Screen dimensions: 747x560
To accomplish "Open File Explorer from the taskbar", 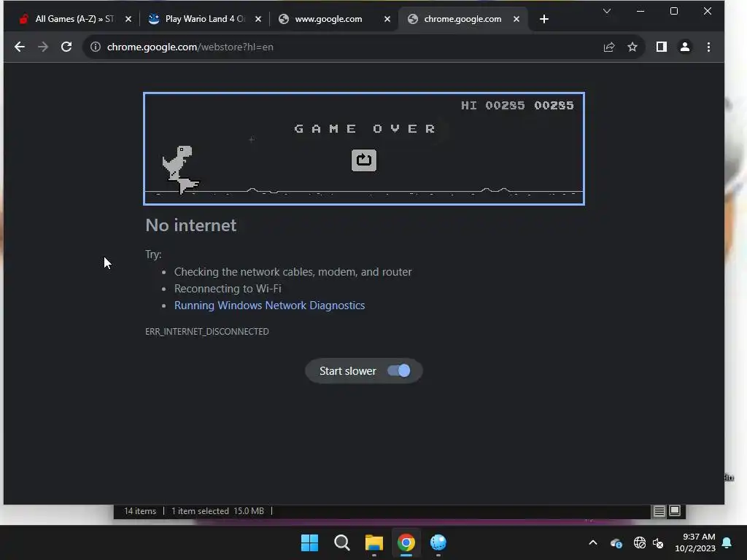I will [374, 542].
